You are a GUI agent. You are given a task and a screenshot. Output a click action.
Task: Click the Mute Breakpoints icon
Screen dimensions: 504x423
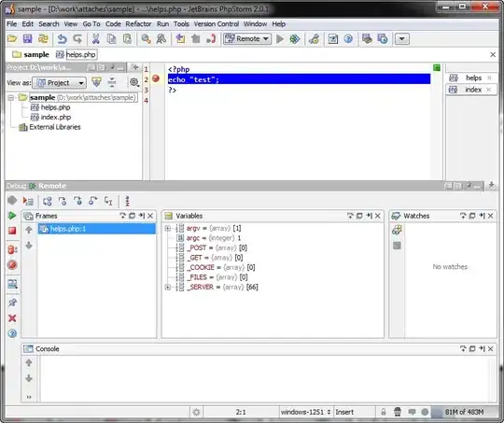(x=12, y=265)
